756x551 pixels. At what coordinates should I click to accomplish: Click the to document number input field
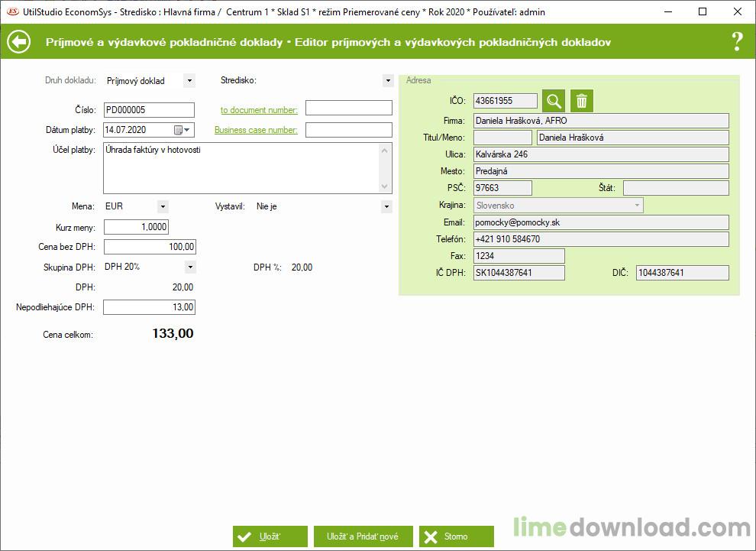pyautogui.click(x=349, y=108)
